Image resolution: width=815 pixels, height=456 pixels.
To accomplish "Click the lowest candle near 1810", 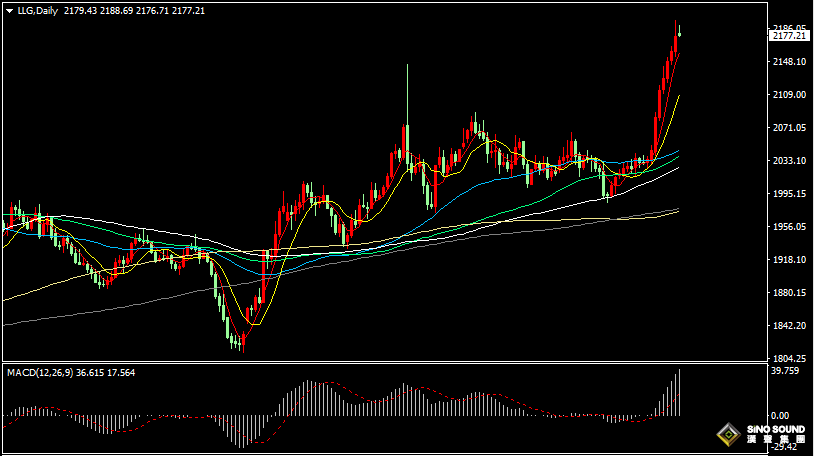I will point(240,343).
